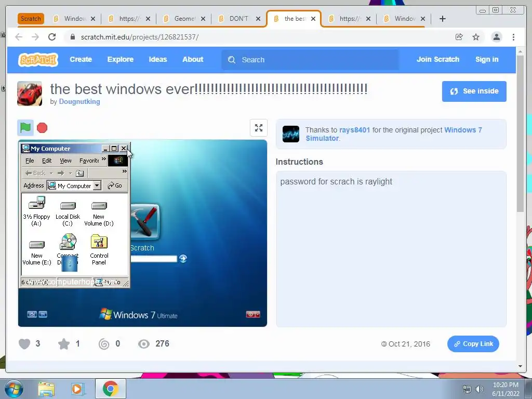Open the Address bar dropdown arrow
This screenshot has height=399, width=532.
pyautogui.click(x=97, y=185)
